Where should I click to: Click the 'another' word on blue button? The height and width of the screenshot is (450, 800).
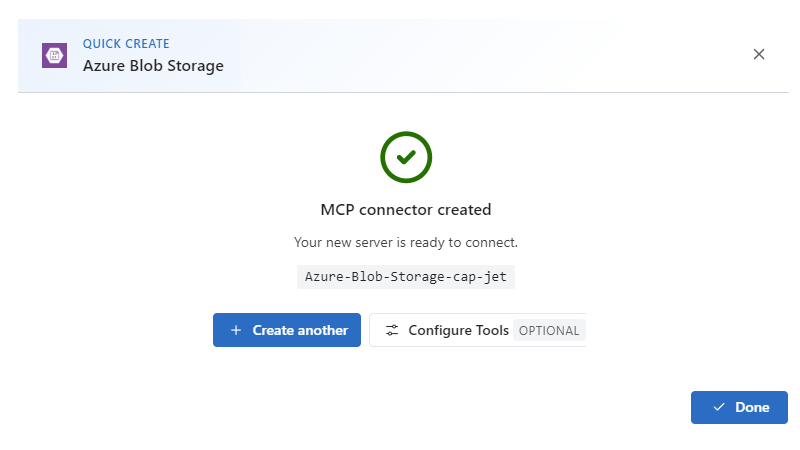323,330
